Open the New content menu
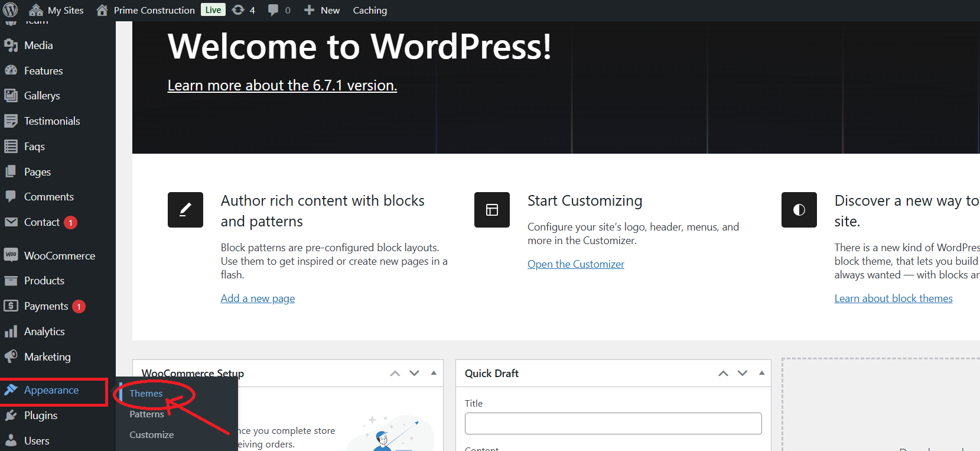Image resolution: width=980 pixels, height=451 pixels. (323, 10)
